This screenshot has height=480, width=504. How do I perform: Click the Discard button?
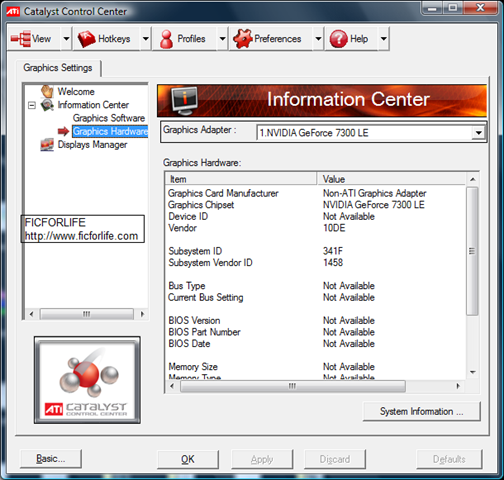point(335,459)
